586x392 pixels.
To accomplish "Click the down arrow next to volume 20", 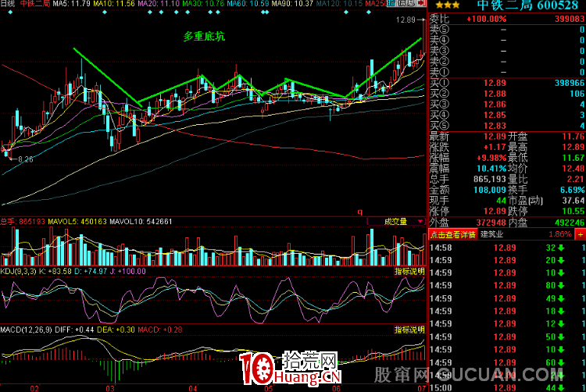I will pos(561,261).
